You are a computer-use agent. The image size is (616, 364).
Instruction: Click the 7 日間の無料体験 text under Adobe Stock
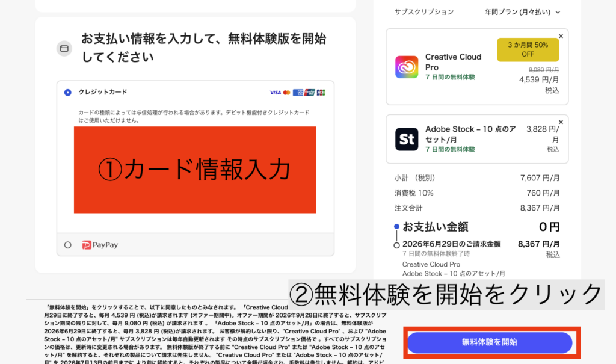tap(450, 149)
